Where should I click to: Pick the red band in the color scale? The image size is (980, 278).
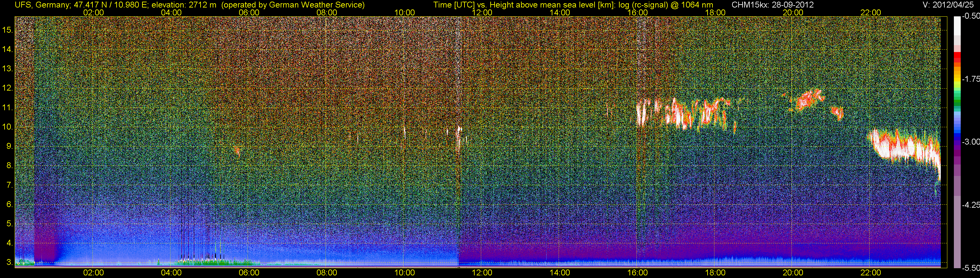tap(957, 58)
